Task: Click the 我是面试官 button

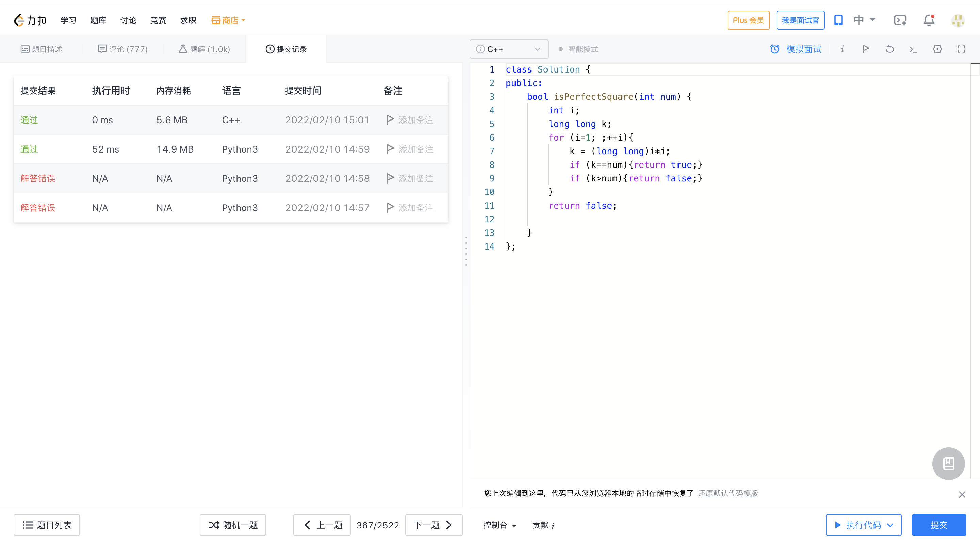Action: [800, 20]
